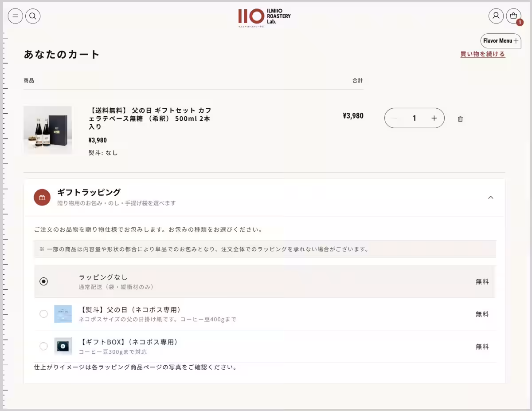Select the ラッピングなし radio option
Image resolution: width=532 pixels, height=411 pixels.
[43, 281]
